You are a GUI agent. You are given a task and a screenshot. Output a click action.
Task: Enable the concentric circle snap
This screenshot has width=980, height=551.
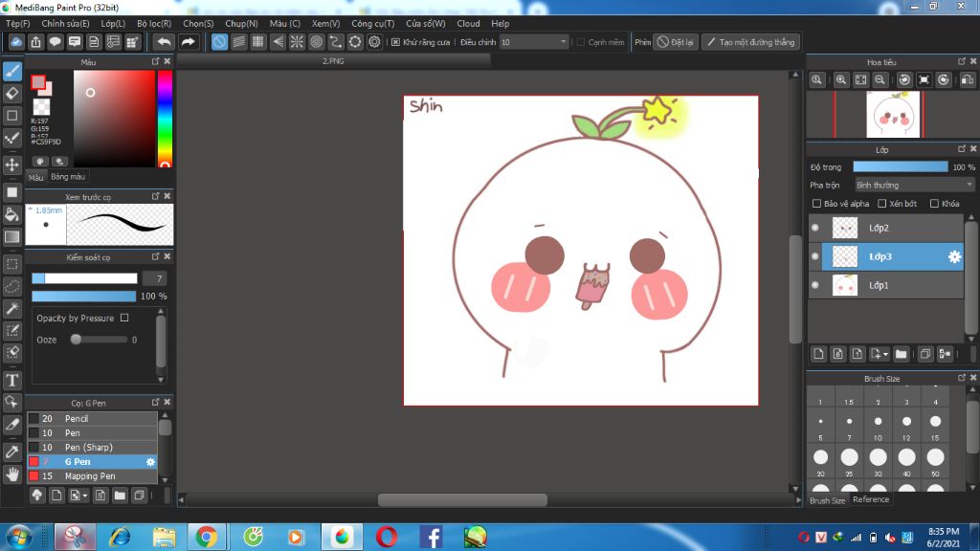pos(316,42)
